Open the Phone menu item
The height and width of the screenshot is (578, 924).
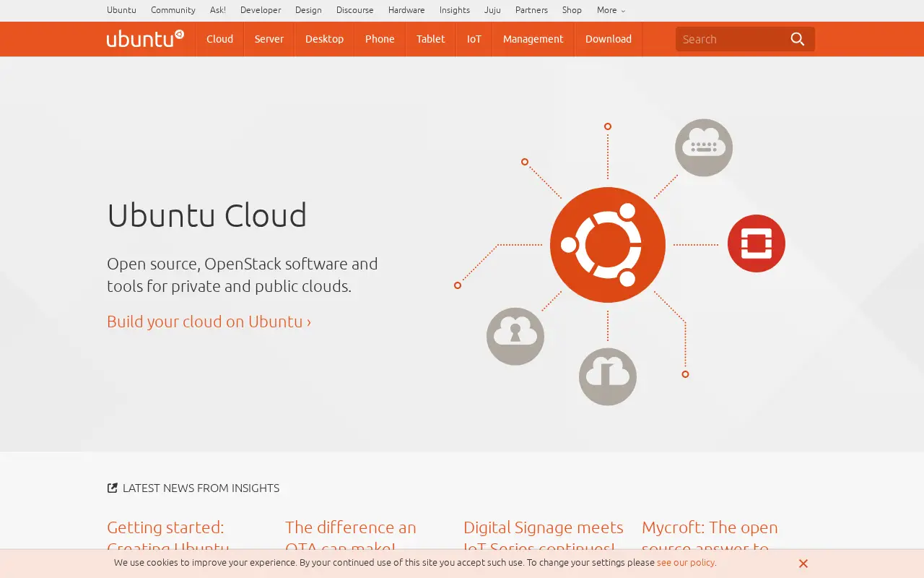click(380, 39)
